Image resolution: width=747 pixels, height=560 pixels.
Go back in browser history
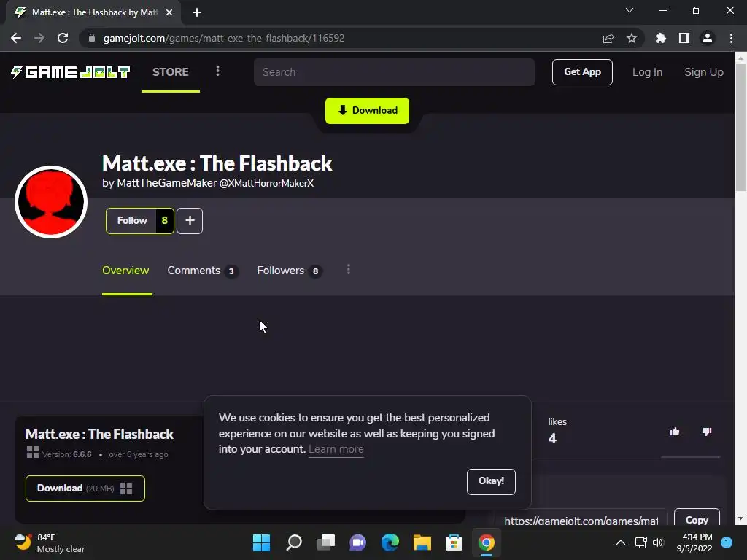(16, 38)
